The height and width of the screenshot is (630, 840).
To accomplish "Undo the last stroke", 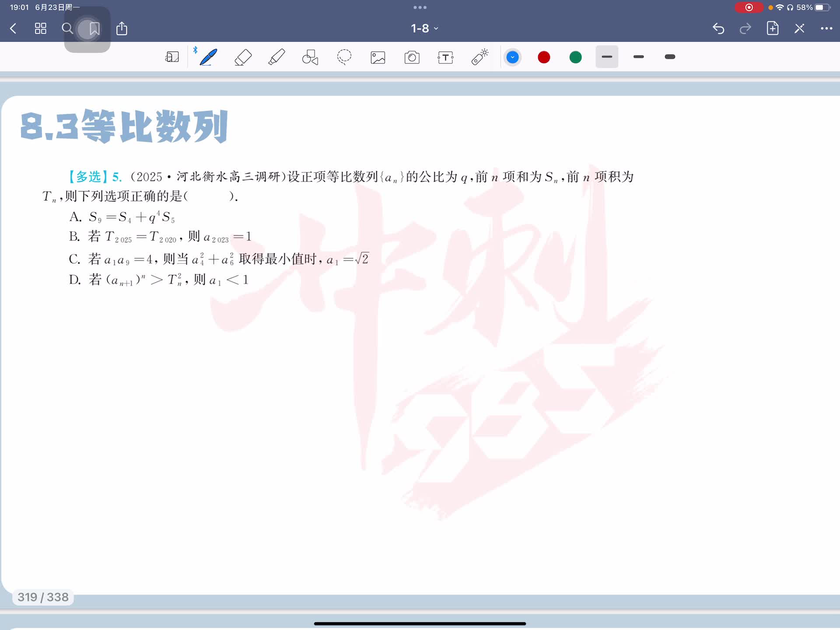I will tap(718, 29).
